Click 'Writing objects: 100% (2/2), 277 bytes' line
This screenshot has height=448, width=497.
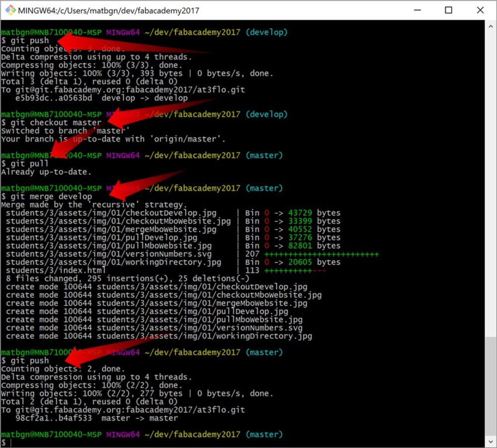(x=137, y=393)
